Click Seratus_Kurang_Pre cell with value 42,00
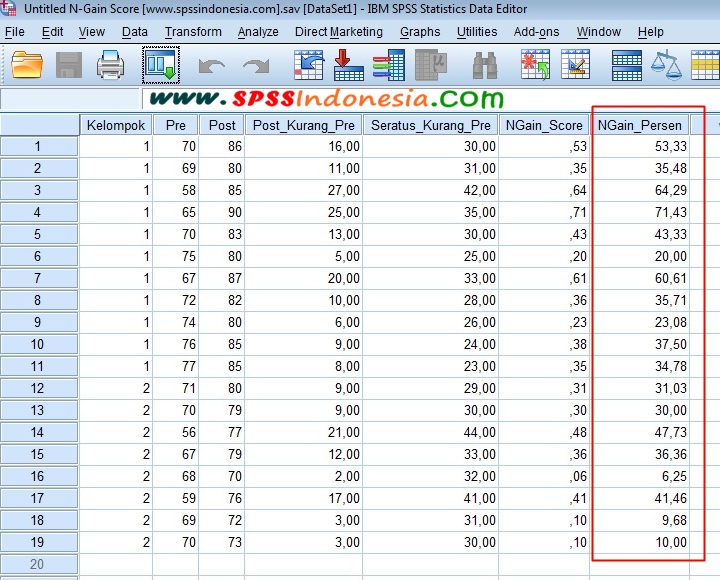 click(x=430, y=191)
